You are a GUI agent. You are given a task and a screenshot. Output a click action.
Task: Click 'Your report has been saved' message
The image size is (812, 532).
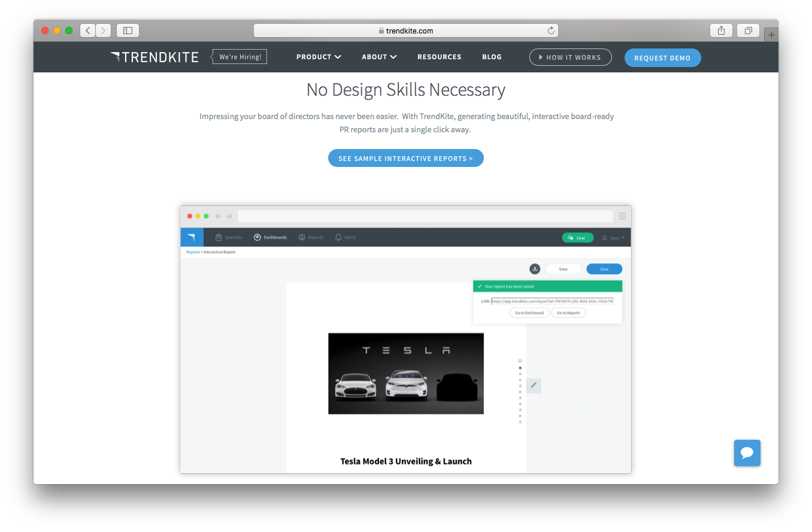click(509, 287)
